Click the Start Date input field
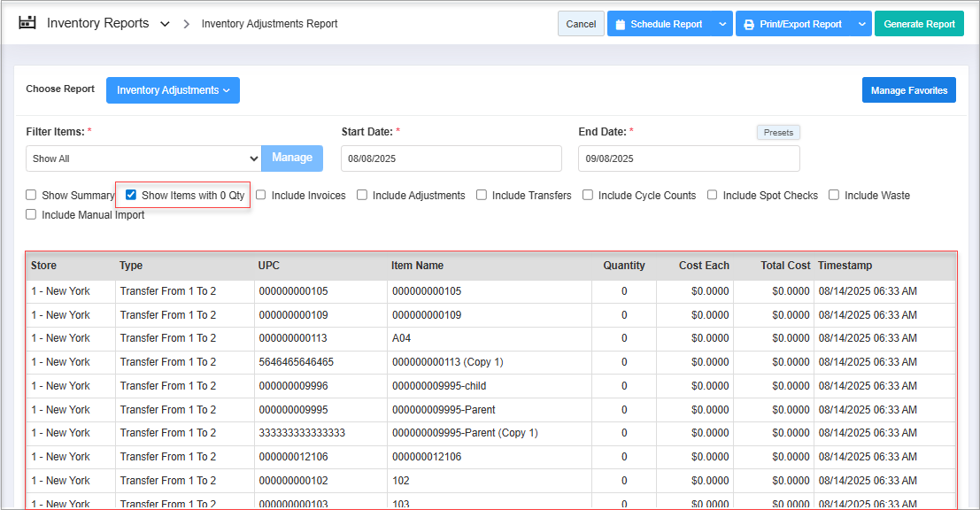 (451, 158)
